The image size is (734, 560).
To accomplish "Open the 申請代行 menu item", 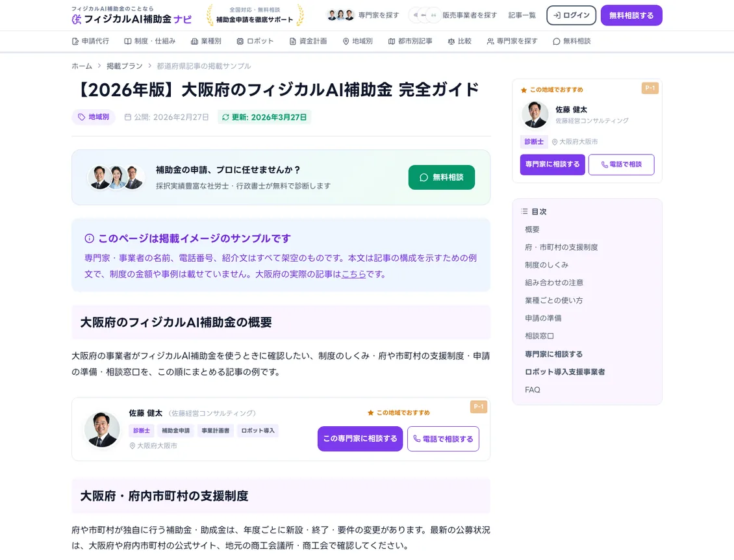I will pyautogui.click(x=90, y=41).
